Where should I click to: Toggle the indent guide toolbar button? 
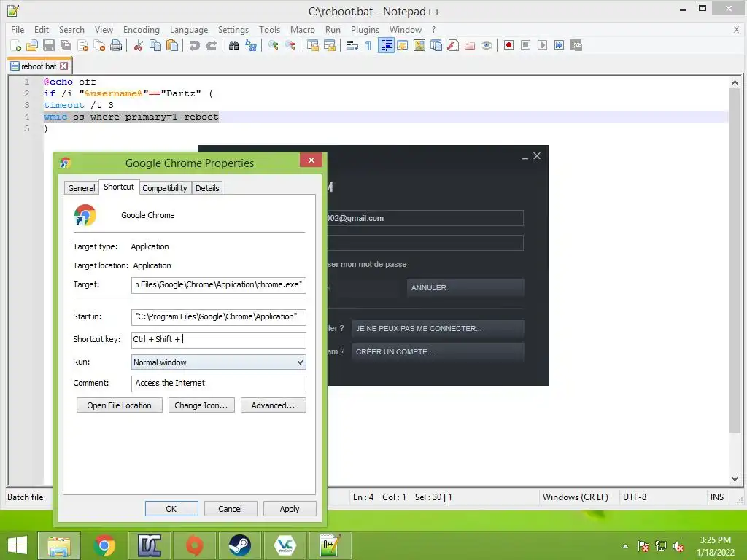(x=387, y=45)
